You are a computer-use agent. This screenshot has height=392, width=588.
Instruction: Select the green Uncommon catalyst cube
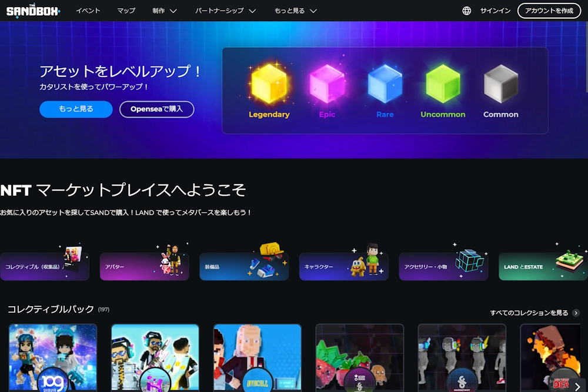pyautogui.click(x=443, y=84)
